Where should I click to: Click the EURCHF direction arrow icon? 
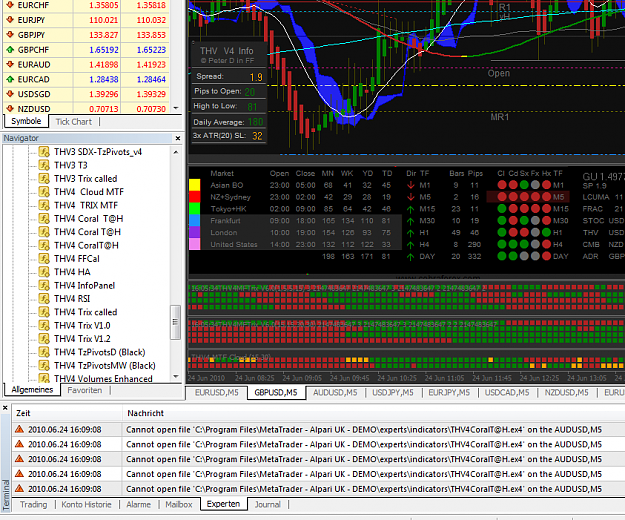[x=10, y=5]
